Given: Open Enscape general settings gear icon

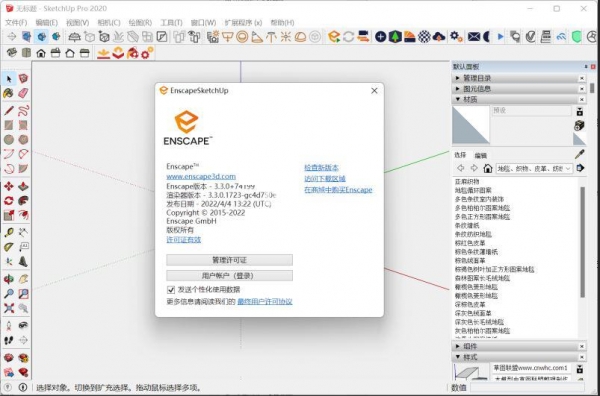Looking at the screenshot, I should tap(456, 37).
